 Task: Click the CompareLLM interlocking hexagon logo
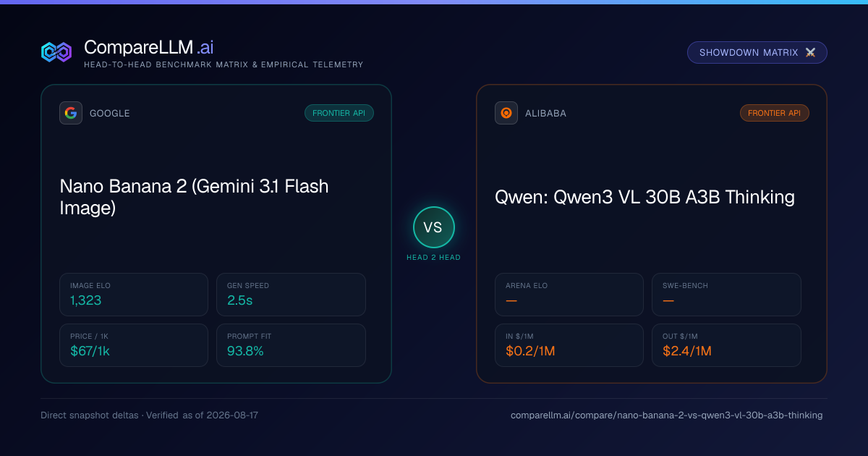[x=56, y=52]
